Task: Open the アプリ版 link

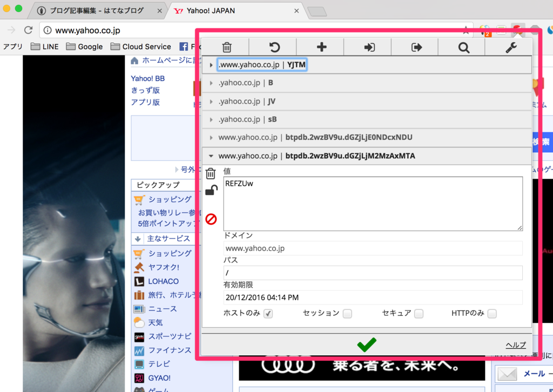Action: point(145,102)
